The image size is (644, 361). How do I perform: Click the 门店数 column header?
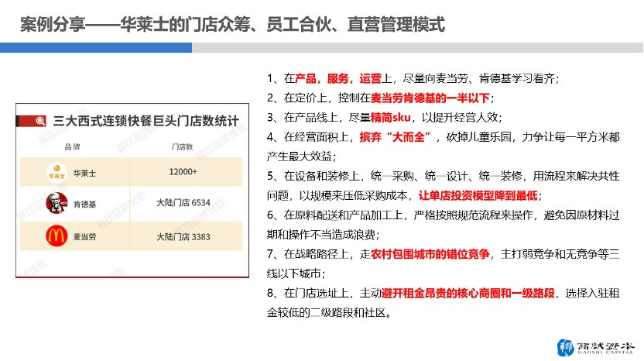tap(183, 146)
